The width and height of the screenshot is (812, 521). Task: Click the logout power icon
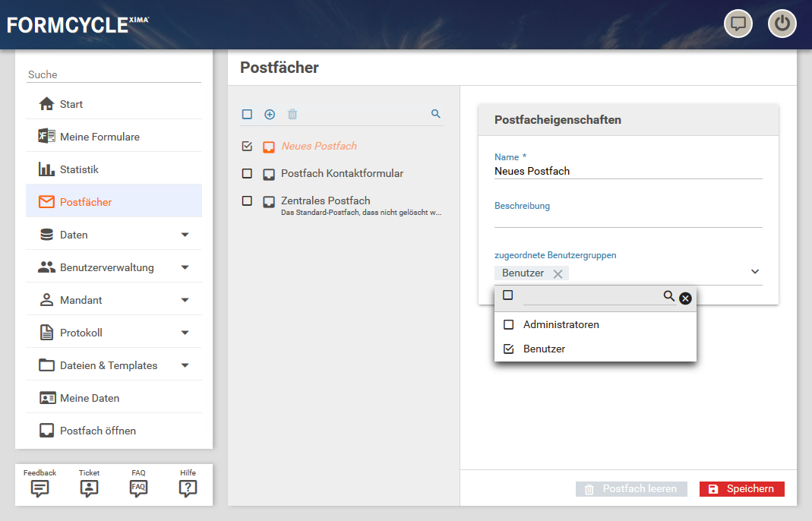[x=782, y=24]
